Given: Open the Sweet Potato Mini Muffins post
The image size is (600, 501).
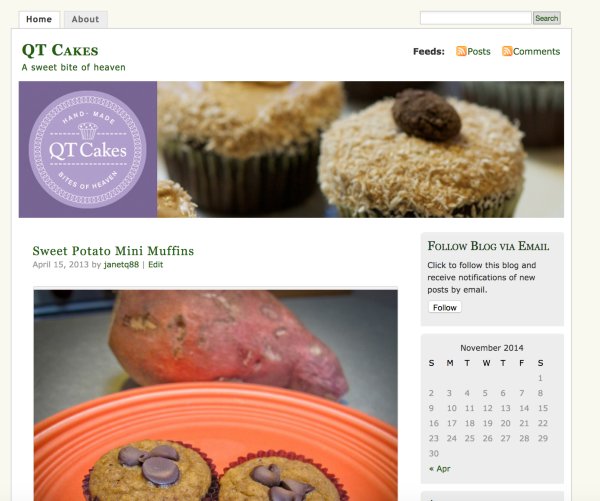Looking at the screenshot, I should [x=113, y=251].
